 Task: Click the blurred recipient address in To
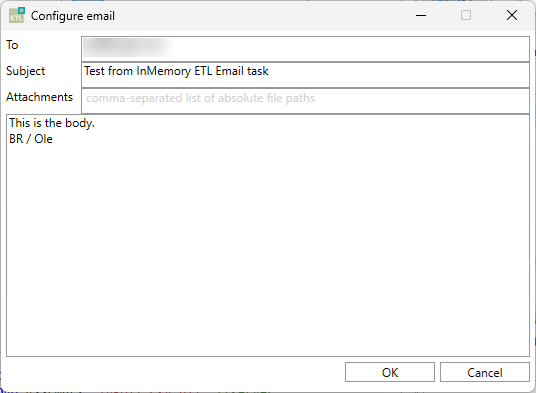click(128, 47)
